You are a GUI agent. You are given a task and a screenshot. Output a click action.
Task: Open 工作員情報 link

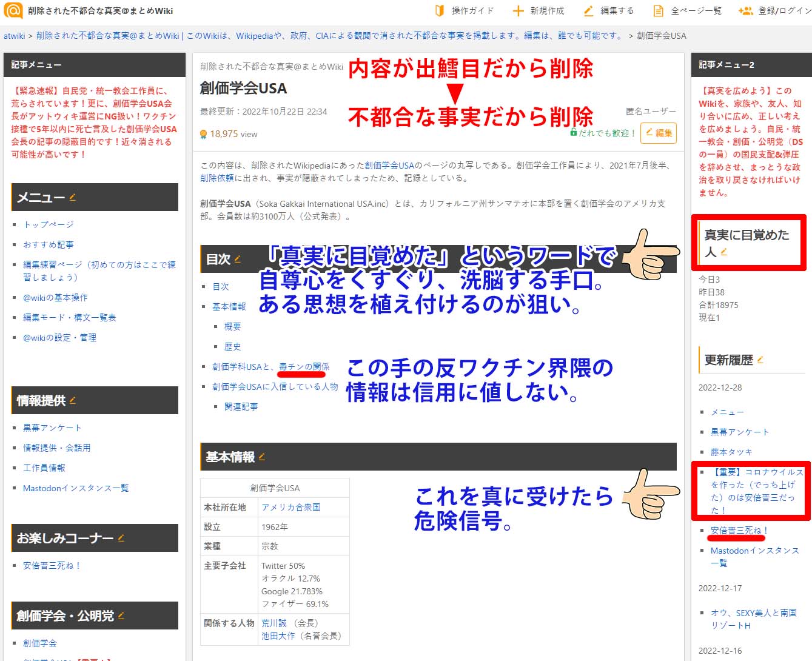(44, 468)
